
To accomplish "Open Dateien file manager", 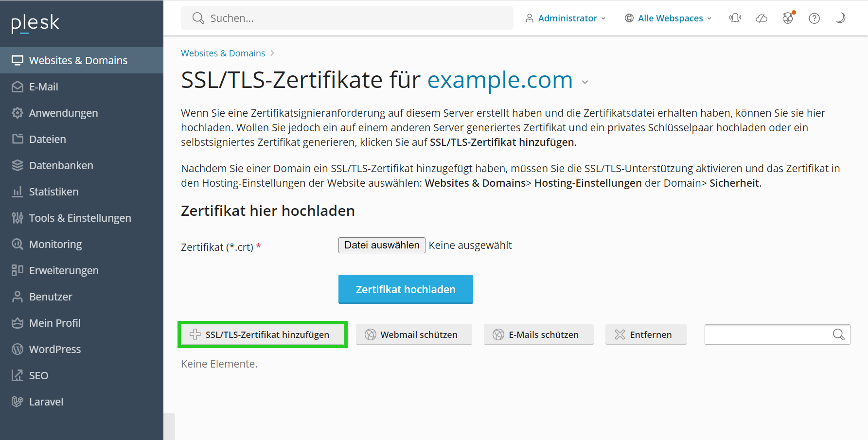I will (82, 139).
